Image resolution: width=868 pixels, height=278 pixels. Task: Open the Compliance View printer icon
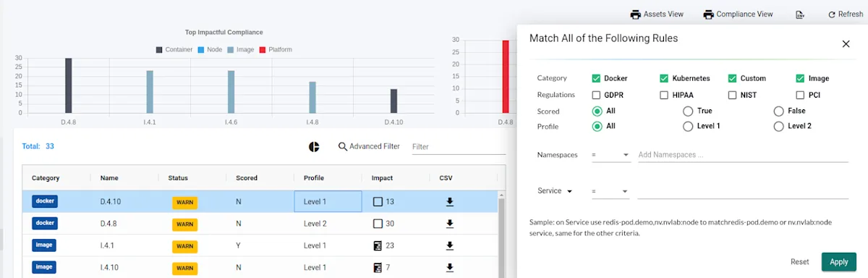[709, 14]
